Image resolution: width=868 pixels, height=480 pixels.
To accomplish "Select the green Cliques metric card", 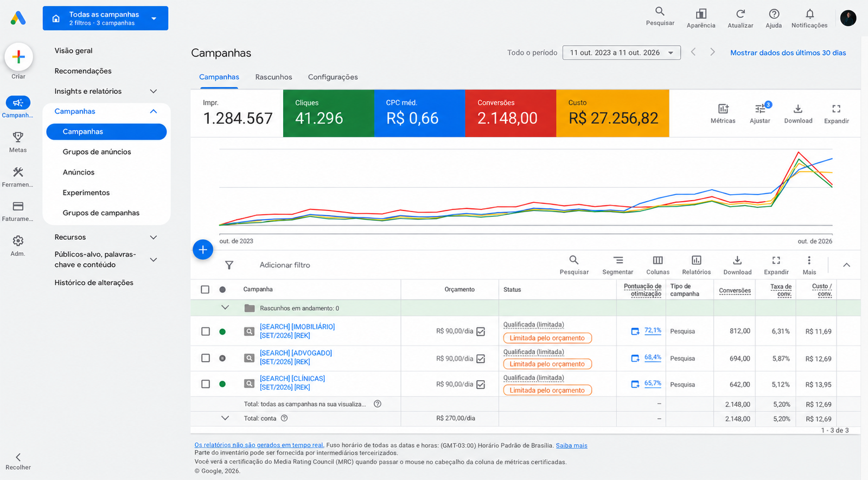I will tap(329, 113).
